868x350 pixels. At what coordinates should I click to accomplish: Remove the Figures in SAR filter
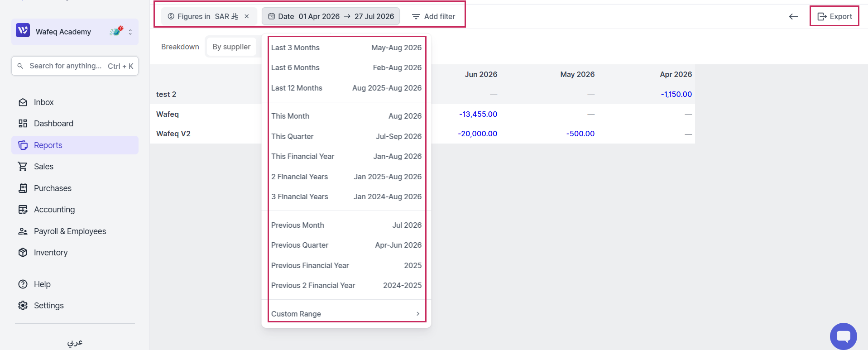247,16
